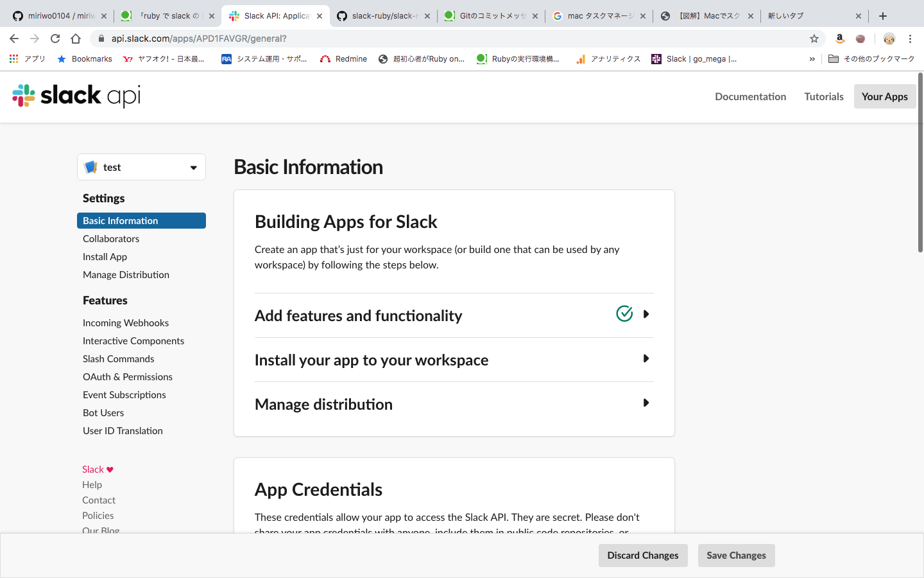The image size is (924, 578).
Task: Open Tutorials in top navigation
Action: (x=824, y=96)
